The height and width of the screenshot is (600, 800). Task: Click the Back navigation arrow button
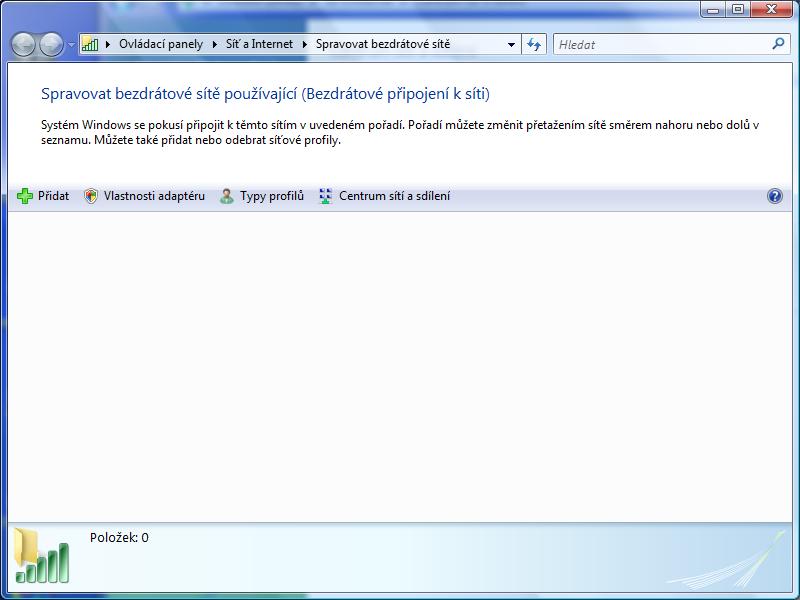[23, 44]
